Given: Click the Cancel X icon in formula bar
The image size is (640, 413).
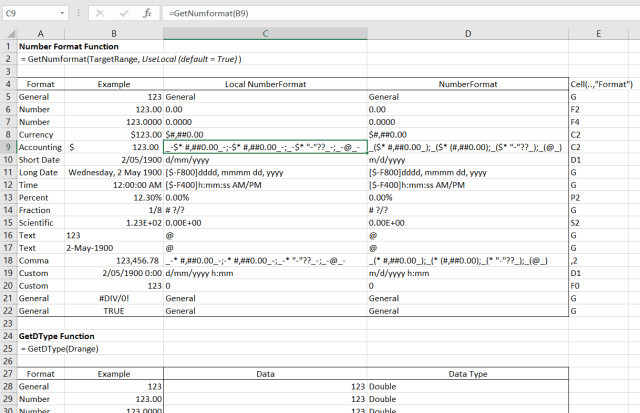Looking at the screenshot, I should [x=100, y=13].
